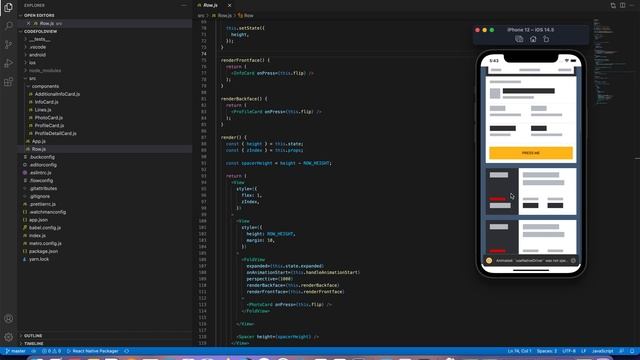The height and width of the screenshot is (360, 640).
Task: Open .buckconfig file
Action: click(42, 157)
